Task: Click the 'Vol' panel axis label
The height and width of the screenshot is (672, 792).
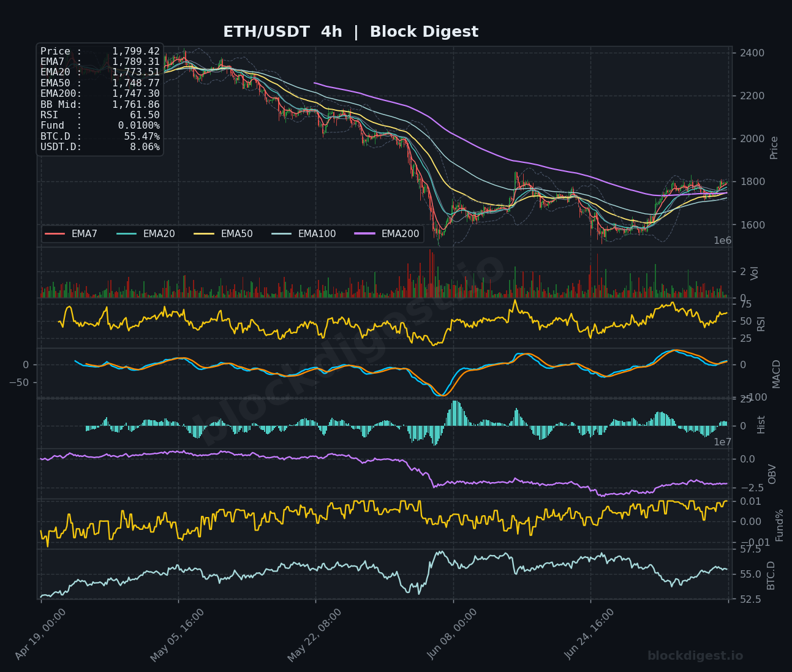Action: tap(755, 273)
